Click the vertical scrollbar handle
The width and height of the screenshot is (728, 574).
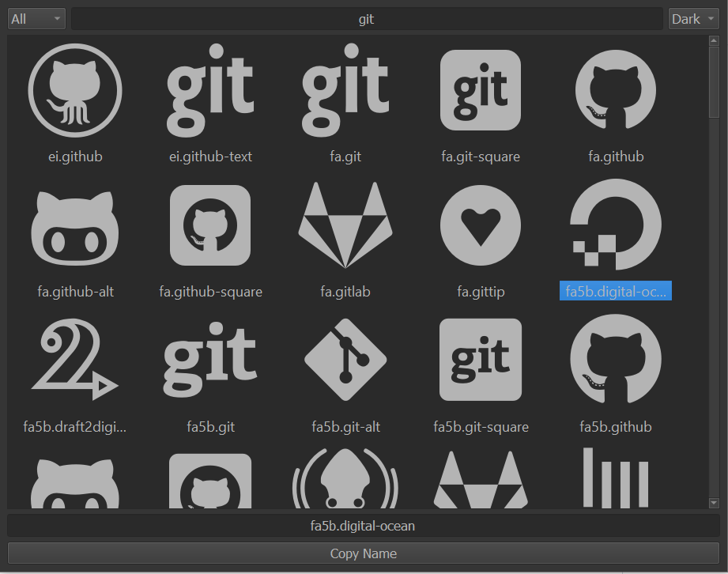[x=714, y=81]
